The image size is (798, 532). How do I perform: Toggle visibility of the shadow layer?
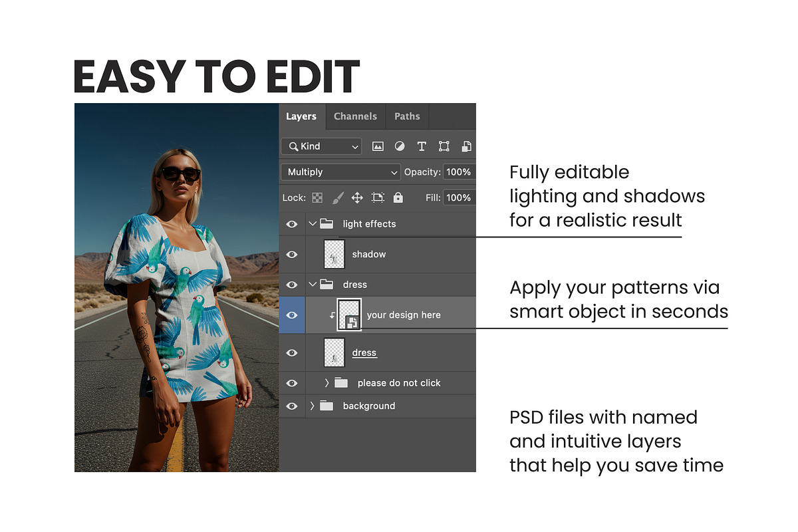pos(291,254)
